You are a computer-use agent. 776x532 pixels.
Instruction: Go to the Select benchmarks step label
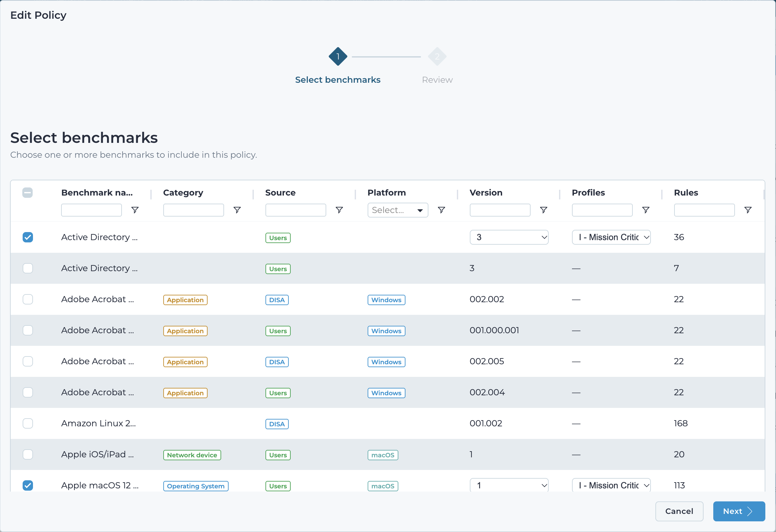tap(338, 80)
